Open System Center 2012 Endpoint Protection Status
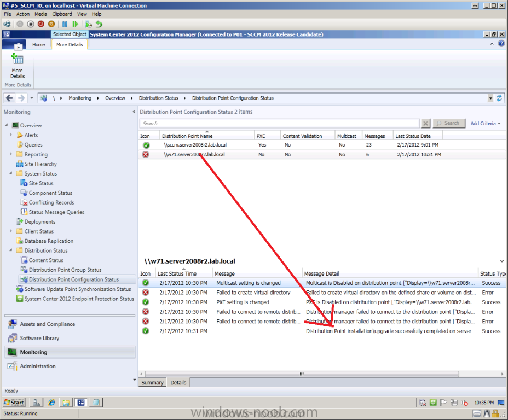Viewport: 508px width, 420px height. click(79, 299)
